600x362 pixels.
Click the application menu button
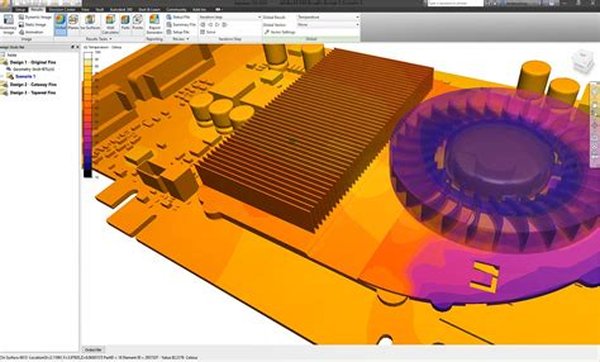coord(5,5)
